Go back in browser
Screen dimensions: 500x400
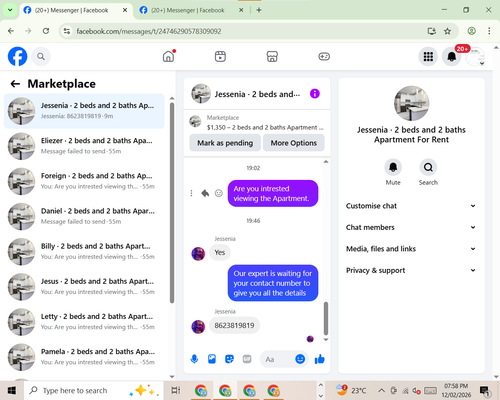[x=11, y=31]
